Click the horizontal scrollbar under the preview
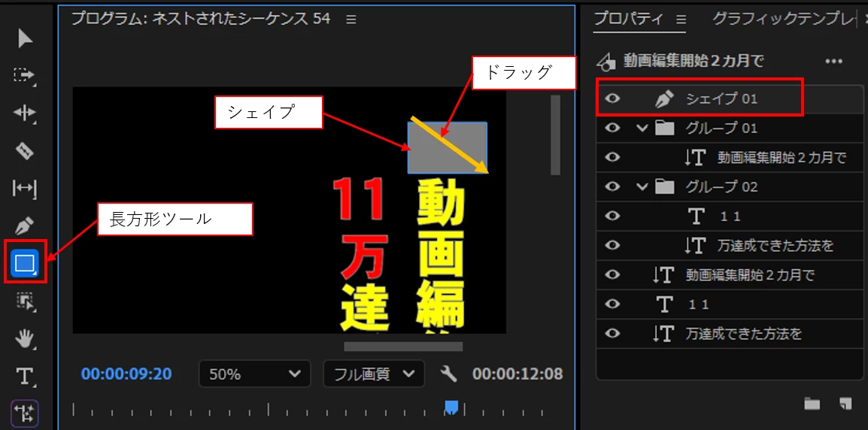The image size is (868, 430). coord(403,347)
